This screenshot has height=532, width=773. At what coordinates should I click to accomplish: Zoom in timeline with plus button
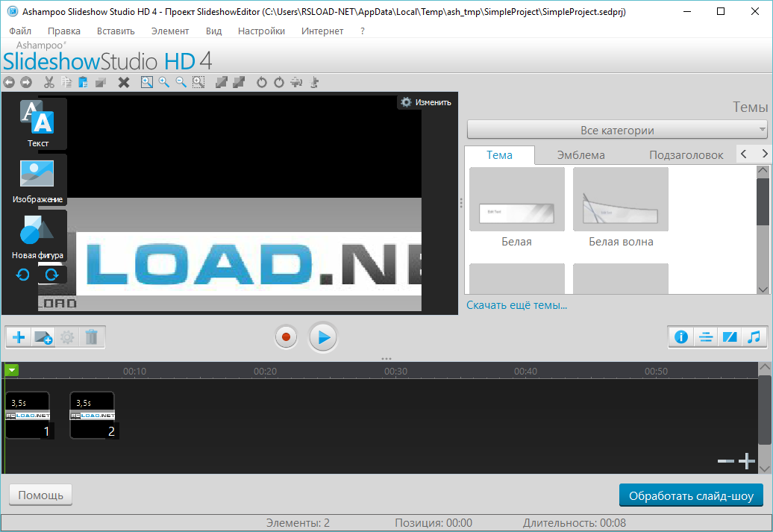point(747,461)
